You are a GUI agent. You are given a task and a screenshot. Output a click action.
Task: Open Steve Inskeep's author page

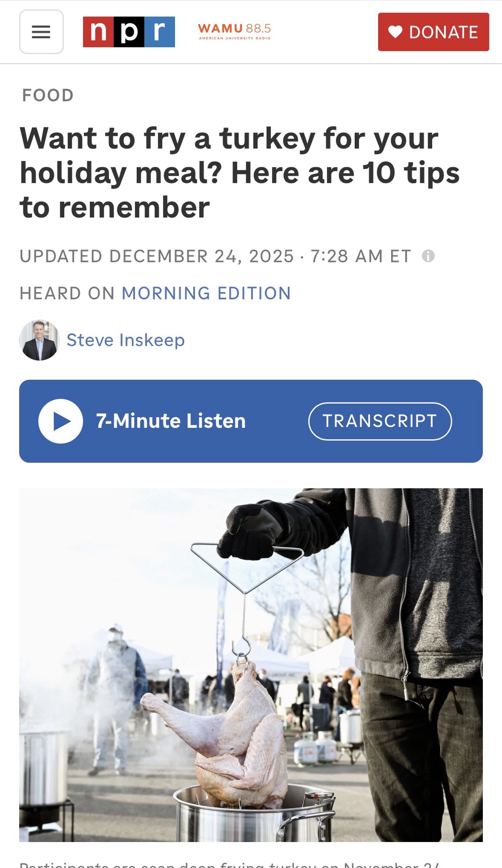click(125, 340)
